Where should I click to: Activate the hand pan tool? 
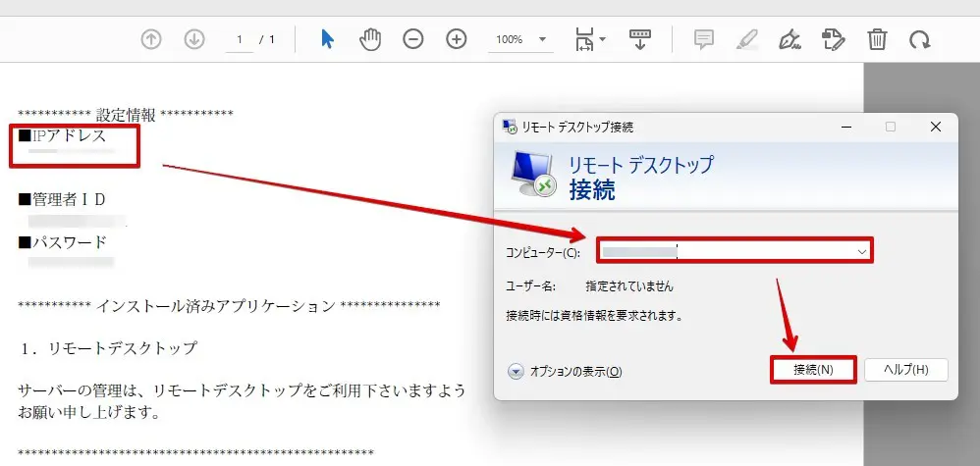[370, 39]
